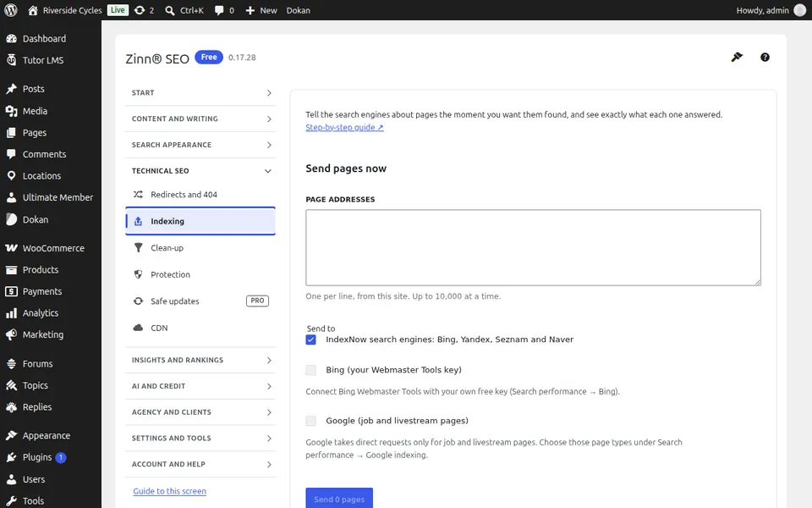
Task: Expand the Settings and Tools section
Action: coord(200,438)
